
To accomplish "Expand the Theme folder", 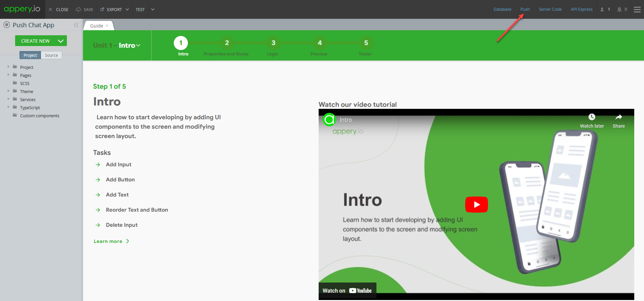I will [x=8, y=91].
